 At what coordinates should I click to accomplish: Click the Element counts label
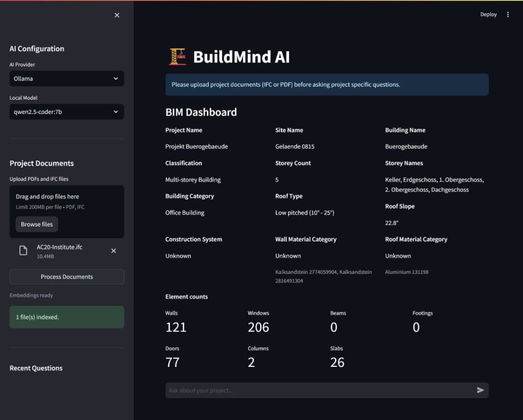pyautogui.click(x=186, y=296)
